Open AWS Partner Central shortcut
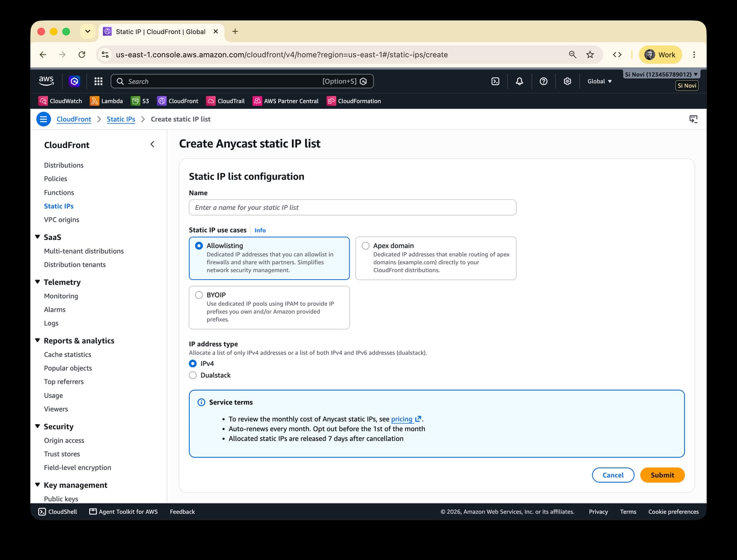The height and width of the screenshot is (560, 737). [286, 101]
